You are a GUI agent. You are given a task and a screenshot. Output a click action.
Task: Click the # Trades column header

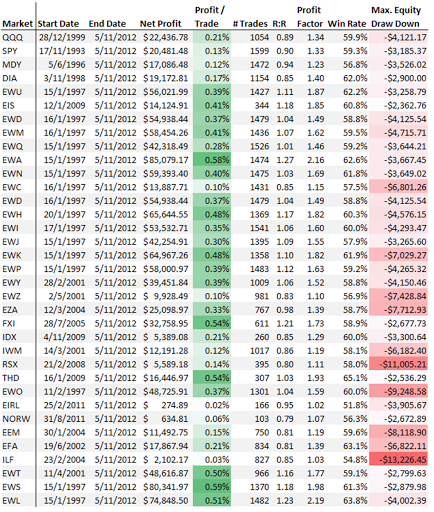click(250, 24)
